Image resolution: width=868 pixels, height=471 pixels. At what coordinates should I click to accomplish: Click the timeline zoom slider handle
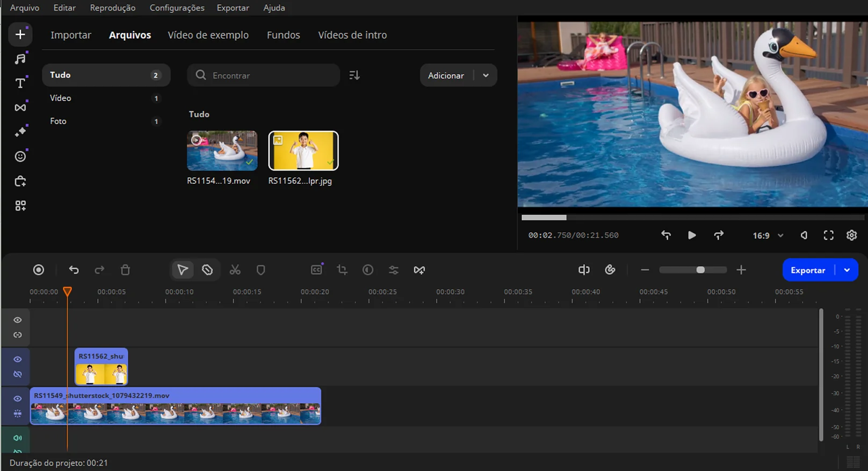[700, 270]
